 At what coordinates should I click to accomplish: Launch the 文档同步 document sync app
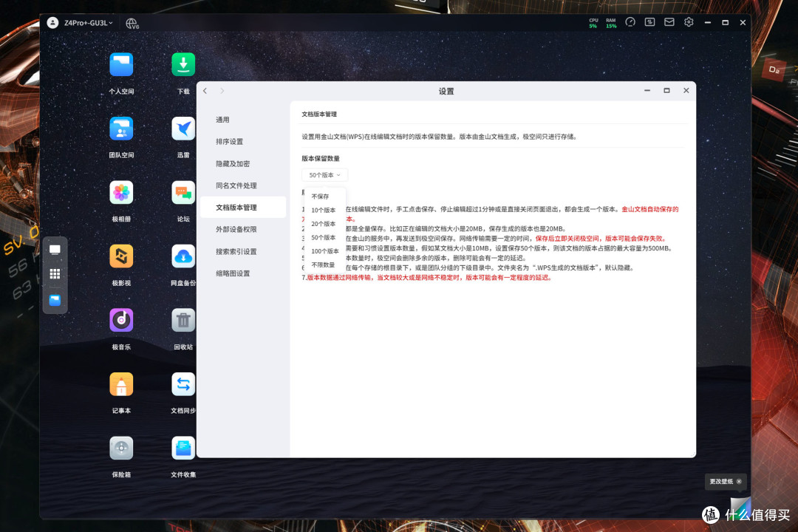183,384
